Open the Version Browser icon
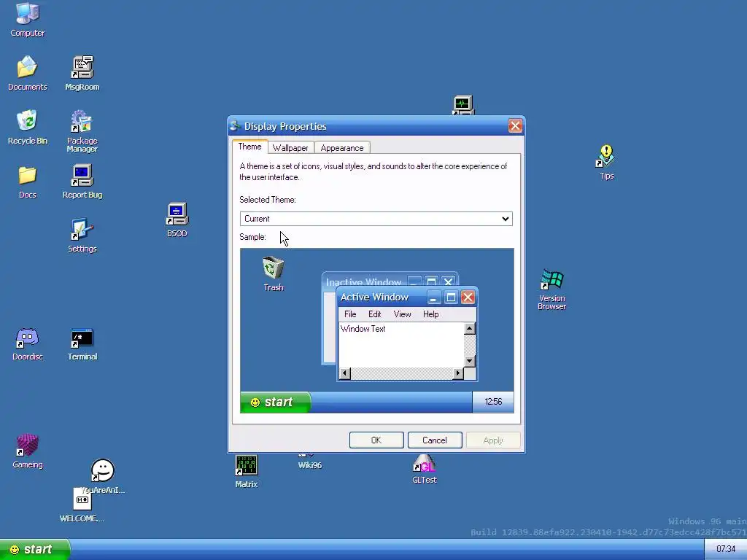The height and width of the screenshot is (560, 747). (x=551, y=289)
